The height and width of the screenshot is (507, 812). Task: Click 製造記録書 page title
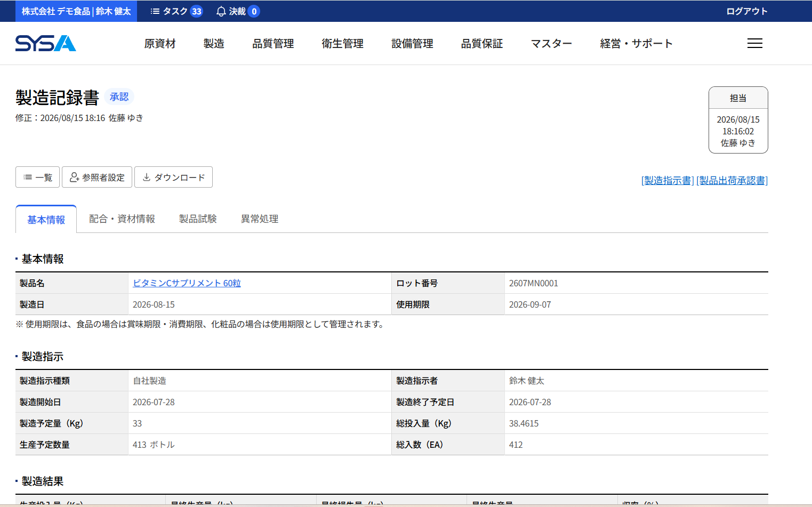tap(58, 98)
